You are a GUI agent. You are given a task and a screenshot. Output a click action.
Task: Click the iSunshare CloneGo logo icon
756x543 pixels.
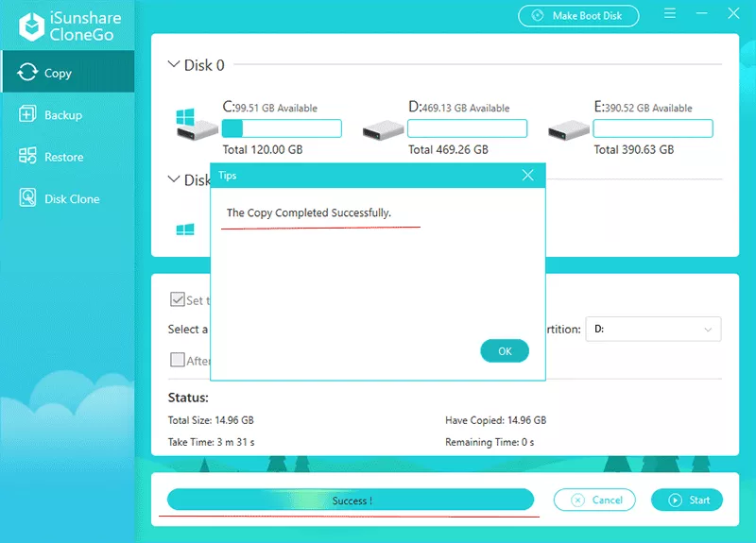31,26
